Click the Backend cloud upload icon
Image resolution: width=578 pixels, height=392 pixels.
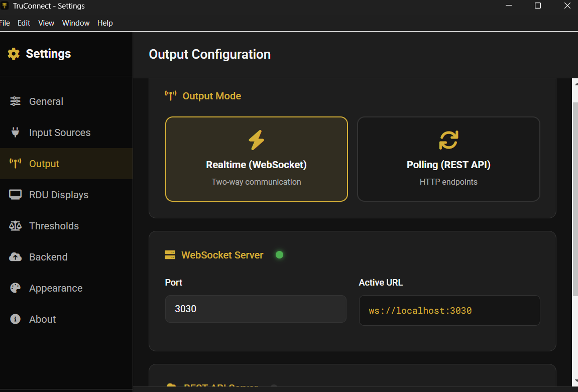pyautogui.click(x=15, y=257)
